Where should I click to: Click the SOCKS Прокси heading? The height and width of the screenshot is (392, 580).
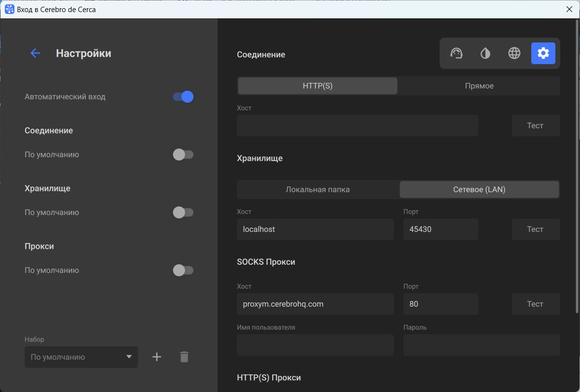tap(266, 262)
